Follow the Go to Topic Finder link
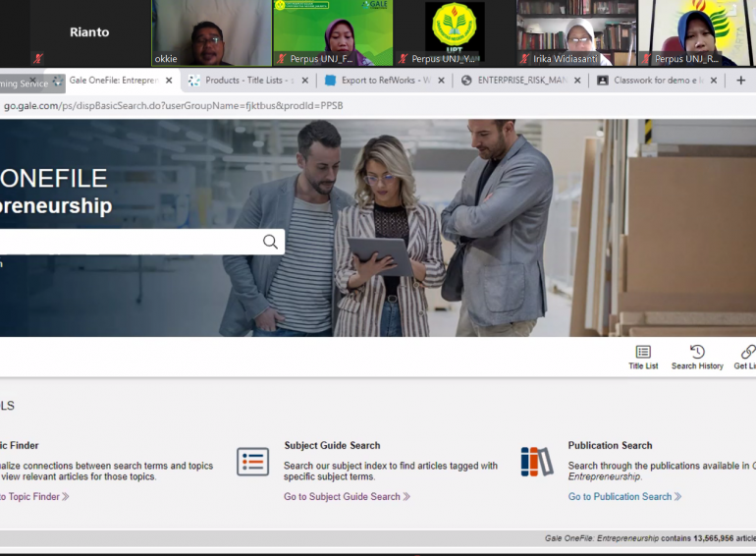This screenshot has height=556, width=756. (33, 497)
